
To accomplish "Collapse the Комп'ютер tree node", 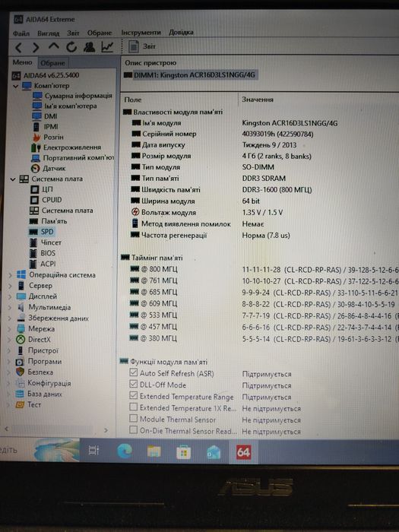I will click(x=15, y=86).
